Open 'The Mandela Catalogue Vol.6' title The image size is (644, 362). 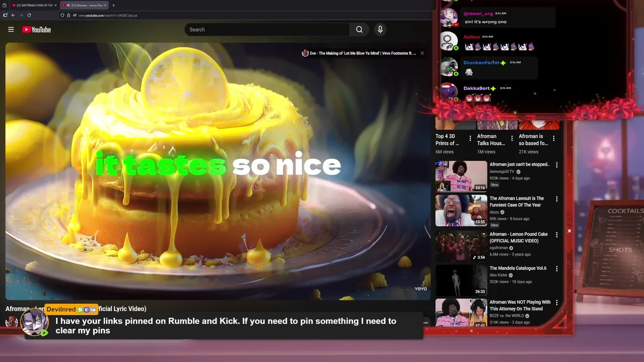tap(518, 268)
